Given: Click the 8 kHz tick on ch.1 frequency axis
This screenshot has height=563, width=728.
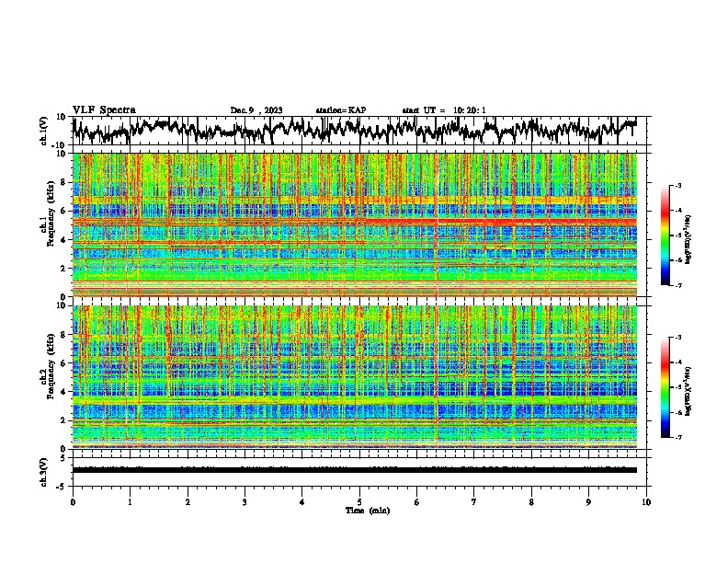Looking at the screenshot, I should tap(64, 182).
